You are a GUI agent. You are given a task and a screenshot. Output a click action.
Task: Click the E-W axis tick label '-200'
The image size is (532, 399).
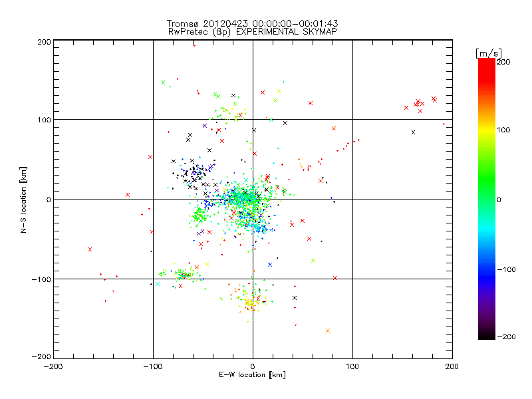click(x=53, y=366)
